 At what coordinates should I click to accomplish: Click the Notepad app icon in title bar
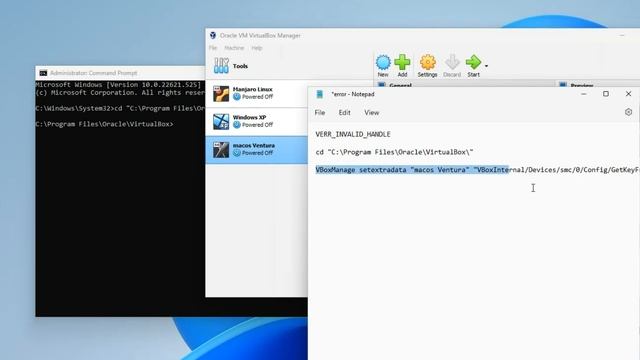320,94
